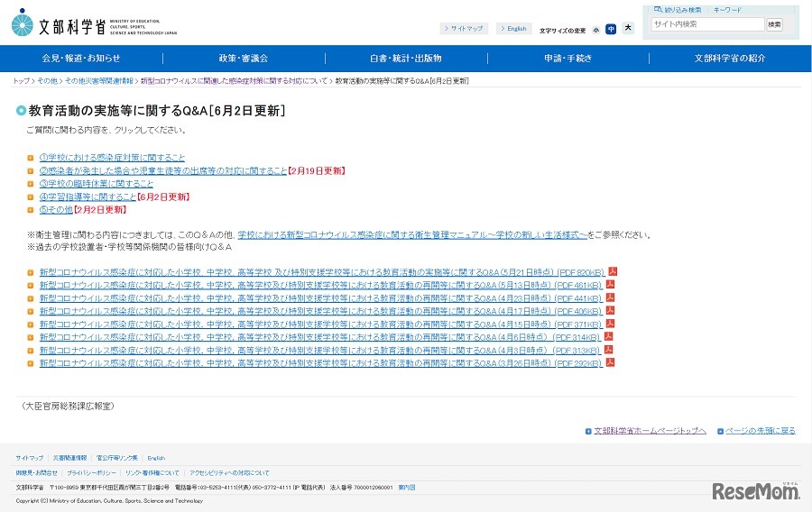Open footer English link
This screenshot has height=512, width=812.
pyautogui.click(x=156, y=458)
